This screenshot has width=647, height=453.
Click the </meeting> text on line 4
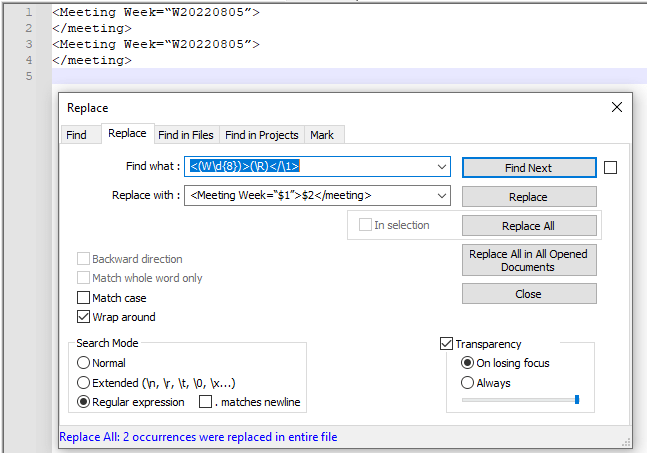(x=92, y=60)
